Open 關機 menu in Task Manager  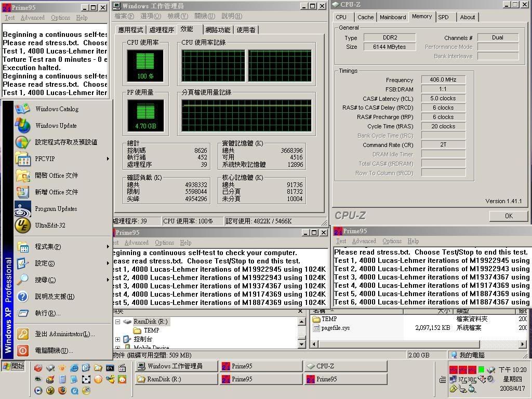[x=205, y=16]
